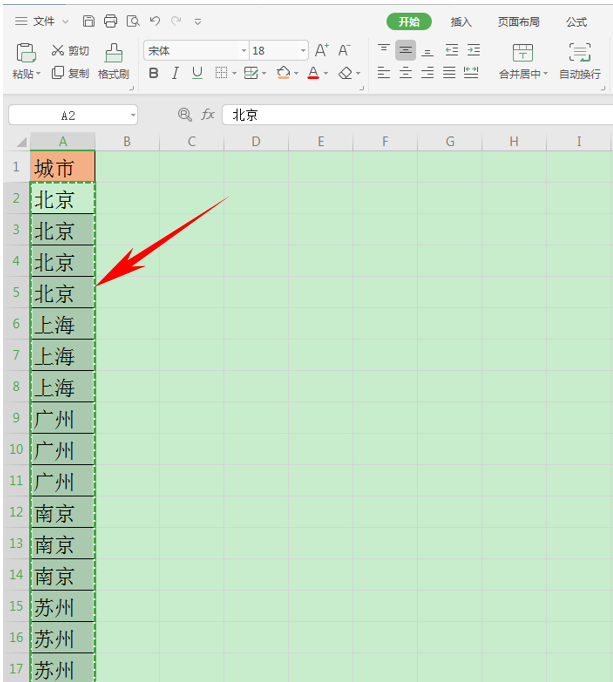This screenshot has width=613, height=682.
Task: Redo the last undone action
Action: [x=176, y=21]
